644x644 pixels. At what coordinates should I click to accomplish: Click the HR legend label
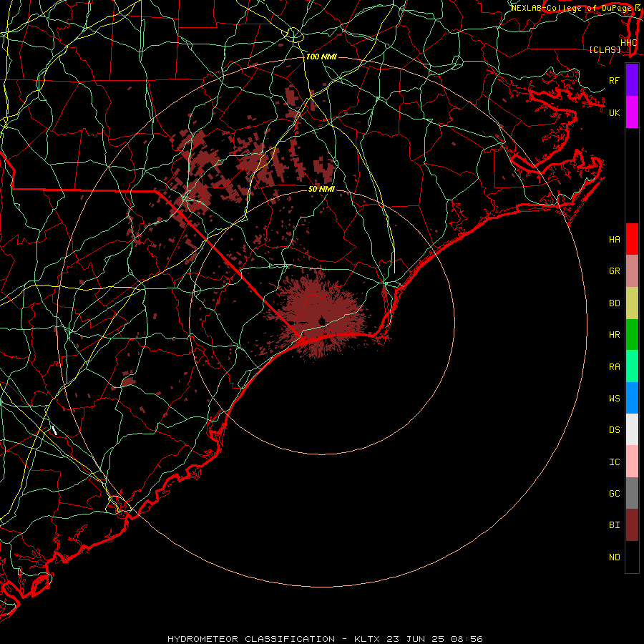(x=614, y=335)
